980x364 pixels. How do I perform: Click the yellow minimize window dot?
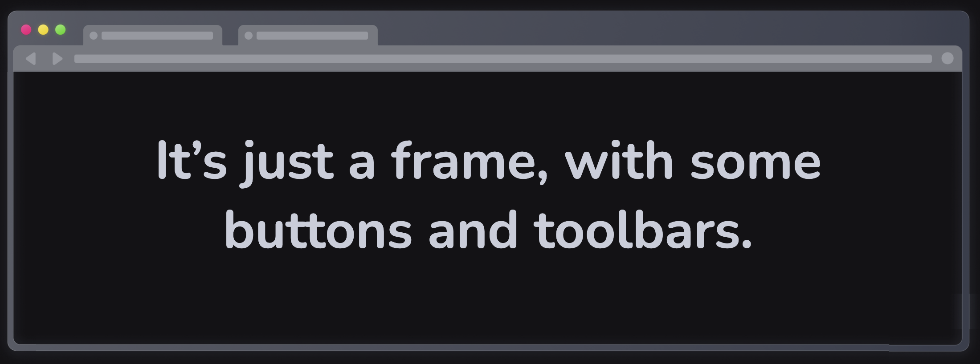43,30
